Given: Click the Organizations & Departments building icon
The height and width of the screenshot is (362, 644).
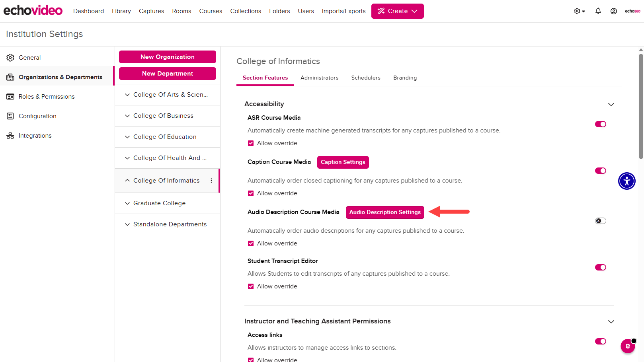Looking at the screenshot, I should pyautogui.click(x=10, y=77).
